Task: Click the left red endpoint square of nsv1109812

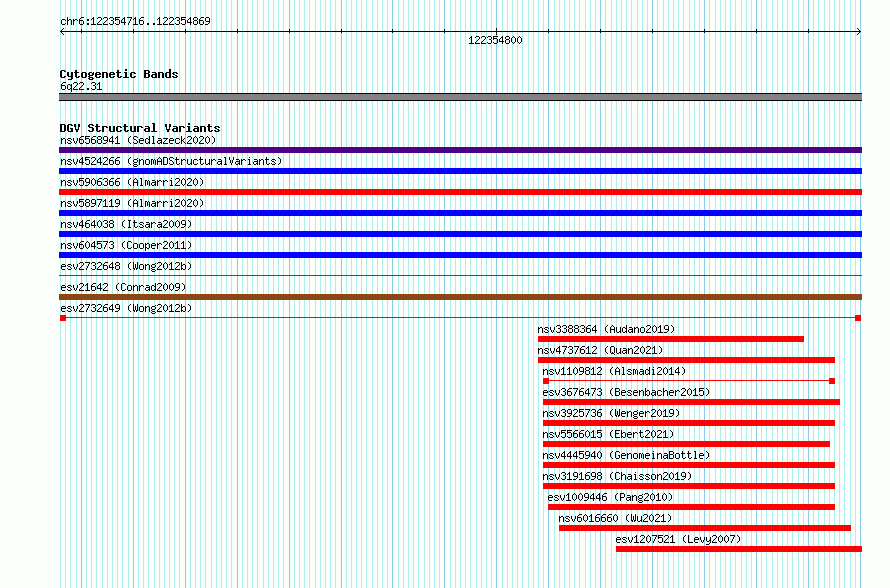Action: (x=546, y=381)
